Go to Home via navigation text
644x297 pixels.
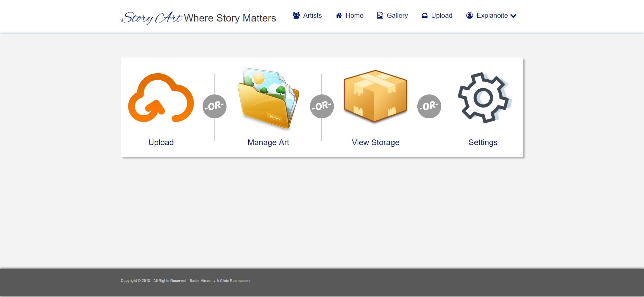click(354, 15)
